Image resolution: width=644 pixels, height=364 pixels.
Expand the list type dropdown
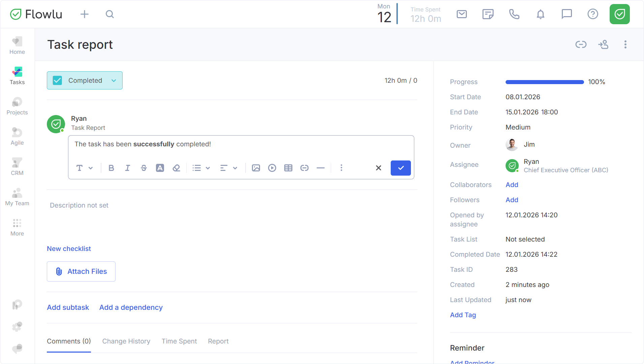[x=201, y=168]
